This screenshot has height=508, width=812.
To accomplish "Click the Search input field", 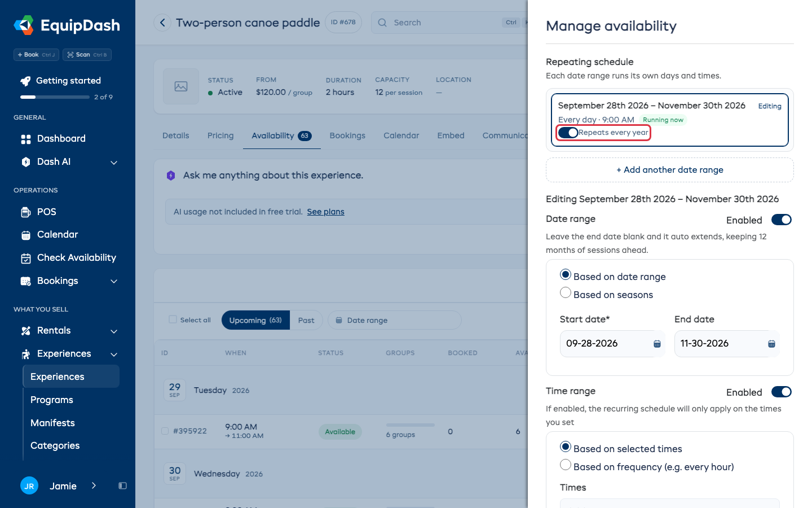I will pyautogui.click(x=449, y=23).
